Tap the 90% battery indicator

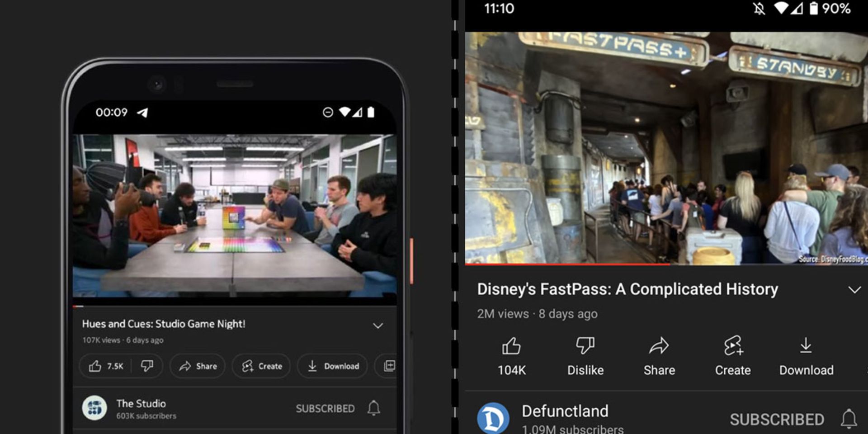tap(830, 8)
